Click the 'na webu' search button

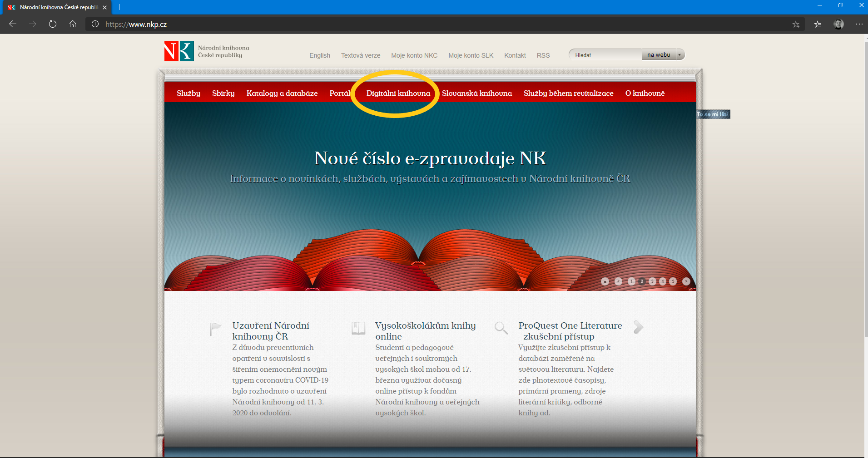pos(659,55)
